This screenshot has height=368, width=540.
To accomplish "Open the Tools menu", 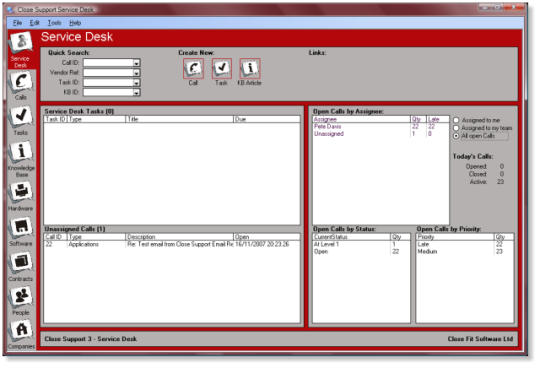I will tap(54, 23).
